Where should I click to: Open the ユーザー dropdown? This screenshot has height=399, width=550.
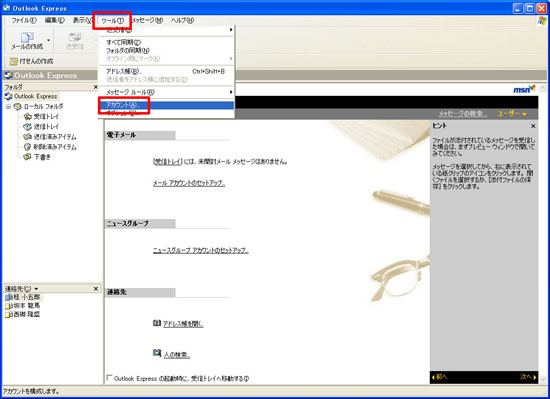pyautogui.click(x=512, y=114)
